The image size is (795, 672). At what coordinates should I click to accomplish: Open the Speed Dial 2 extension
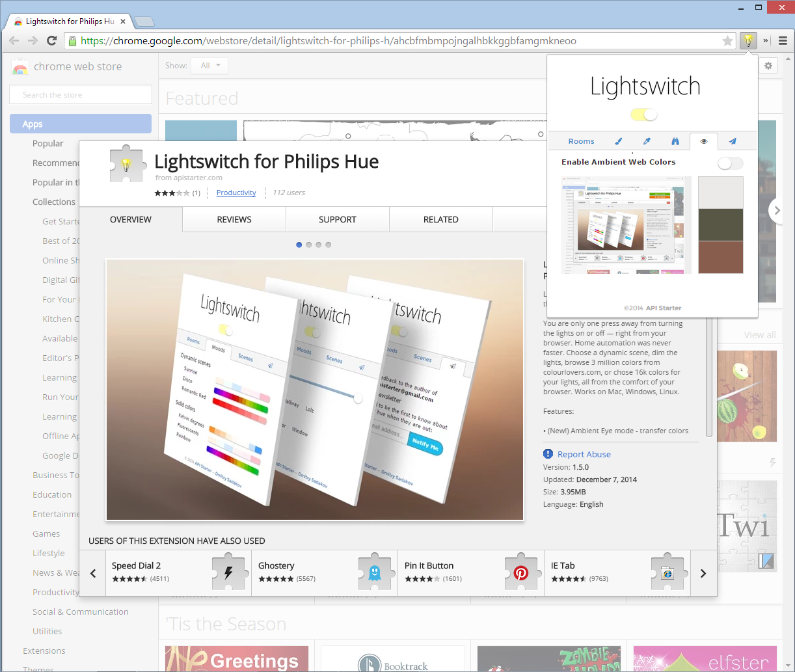(136, 565)
